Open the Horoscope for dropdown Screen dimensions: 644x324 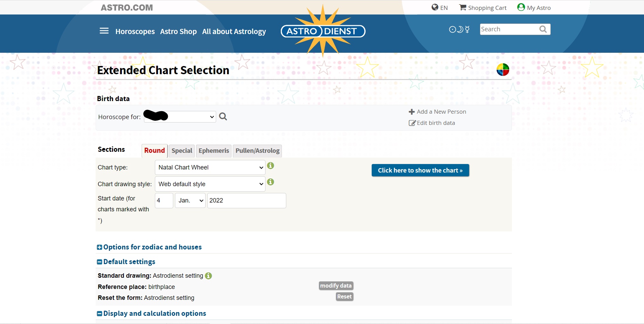tap(180, 117)
